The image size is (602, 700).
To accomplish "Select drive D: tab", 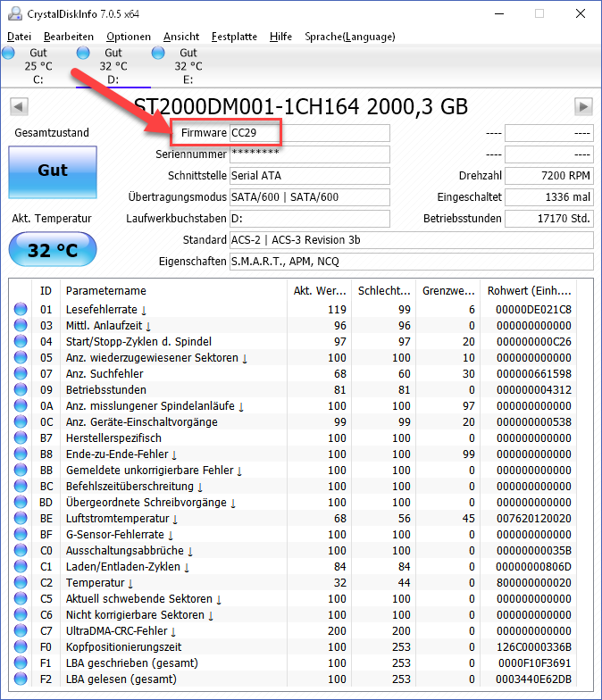I will pos(113,66).
